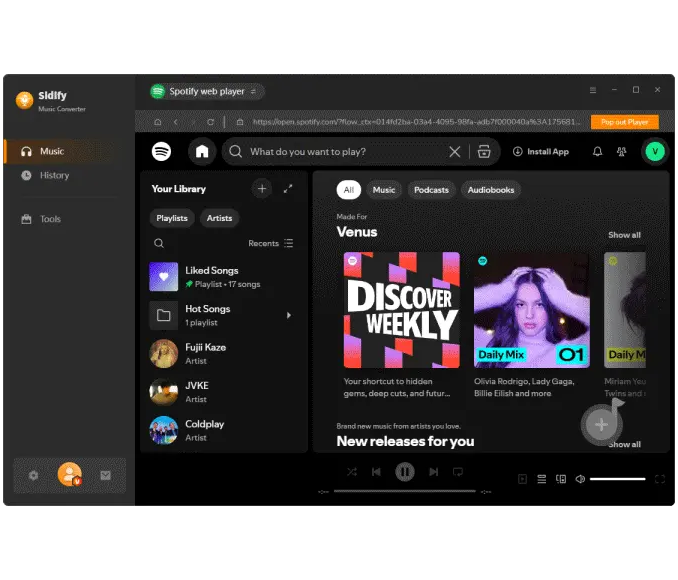The width and height of the screenshot is (678, 580).
Task: Search inside Your Library
Action: (x=159, y=243)
